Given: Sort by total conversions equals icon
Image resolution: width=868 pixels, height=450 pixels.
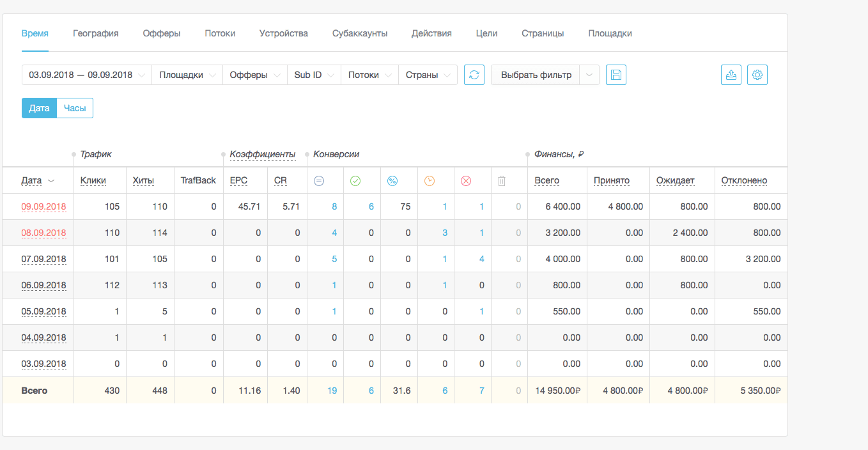Looking at the screenshot, I should click(x=319, y=181).
